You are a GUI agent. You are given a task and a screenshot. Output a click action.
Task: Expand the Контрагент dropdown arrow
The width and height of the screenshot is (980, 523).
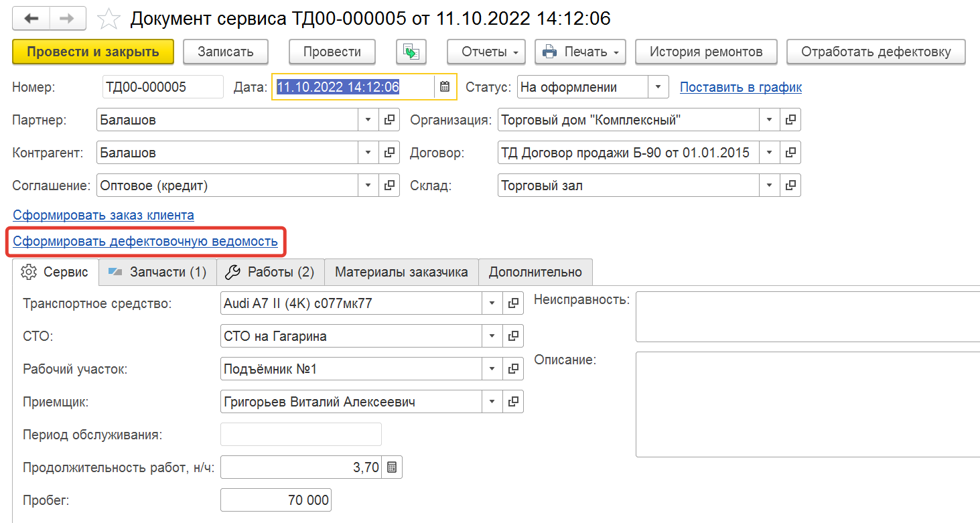pyautogui.click(x=368, y=153)
